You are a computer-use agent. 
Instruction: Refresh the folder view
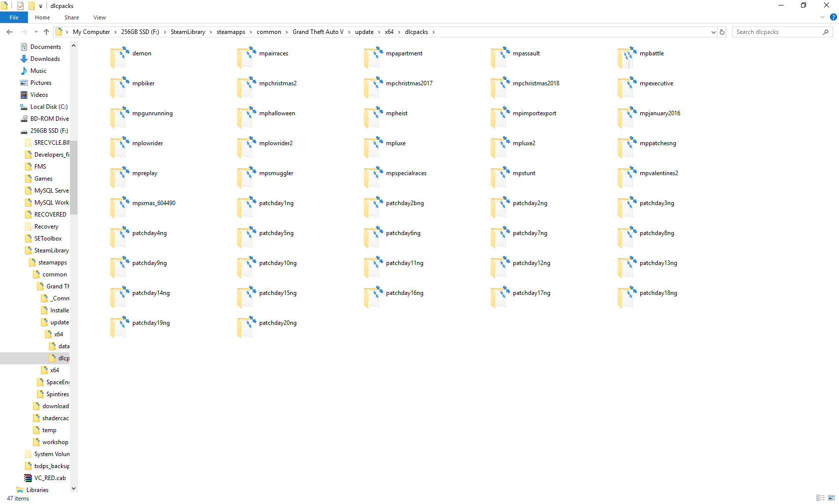(722, 31)
